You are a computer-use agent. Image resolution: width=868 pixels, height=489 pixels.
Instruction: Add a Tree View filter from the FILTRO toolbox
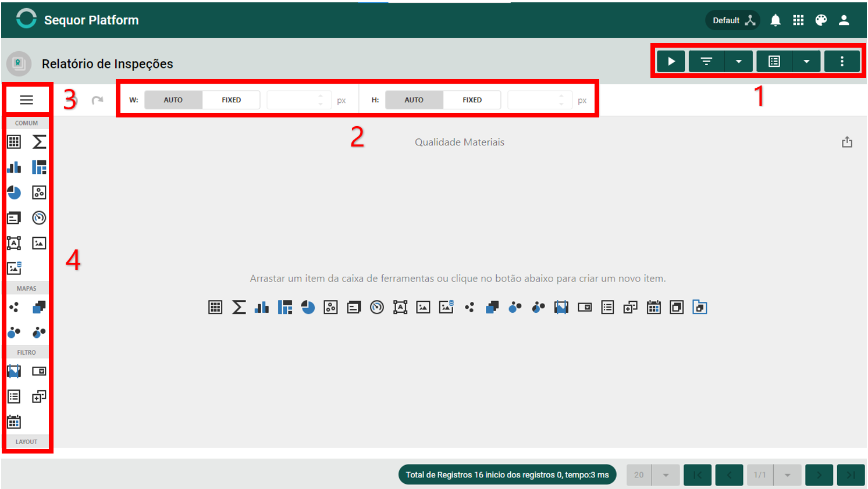point(39,397)
